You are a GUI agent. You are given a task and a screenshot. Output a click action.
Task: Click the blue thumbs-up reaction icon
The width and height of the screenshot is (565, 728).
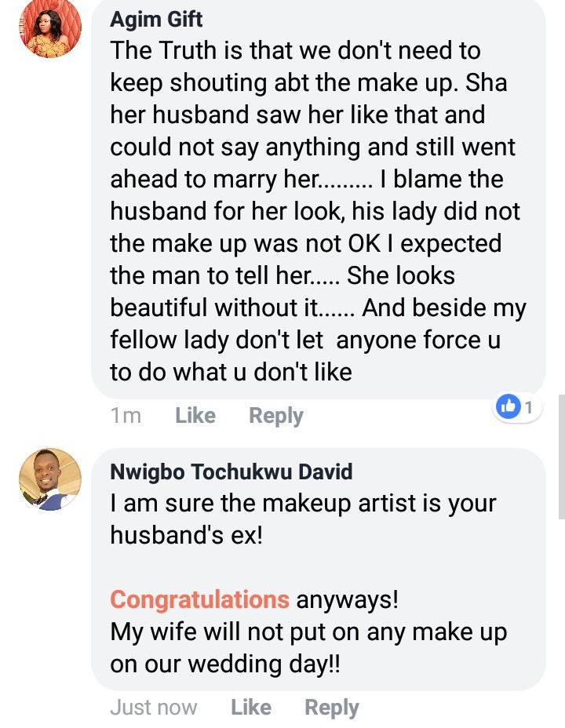(x=509, y=406)
